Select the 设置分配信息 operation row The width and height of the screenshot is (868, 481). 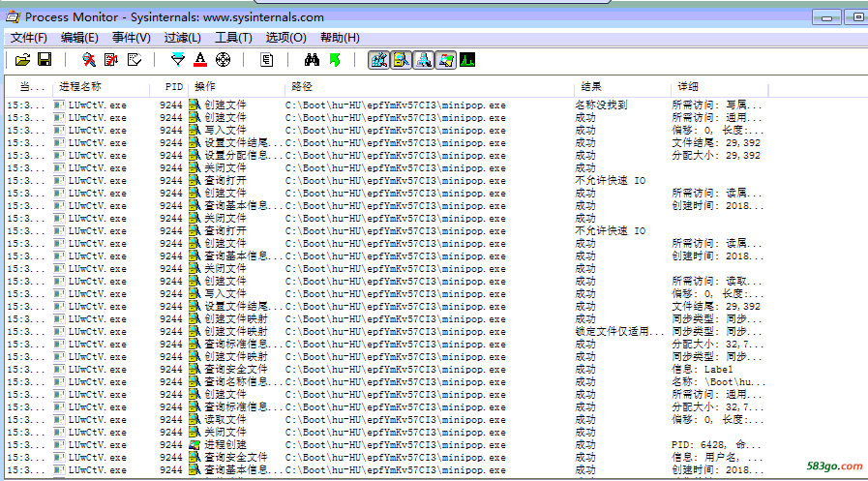[x=385, y=156]
